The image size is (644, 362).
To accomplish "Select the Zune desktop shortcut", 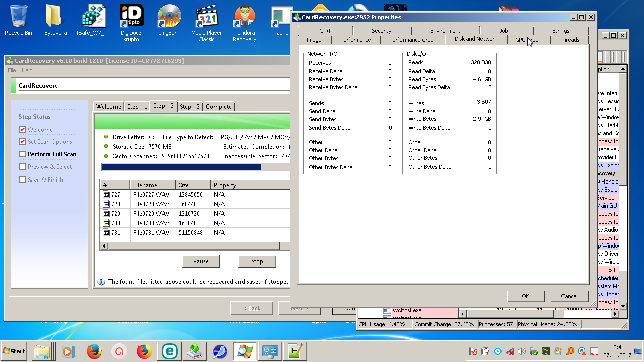I will (x=282, y=20).
